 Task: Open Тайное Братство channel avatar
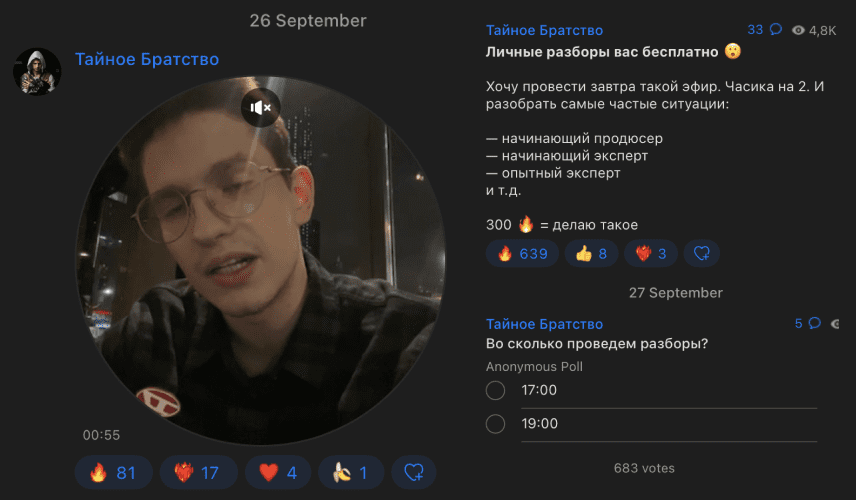coord(37,72)
